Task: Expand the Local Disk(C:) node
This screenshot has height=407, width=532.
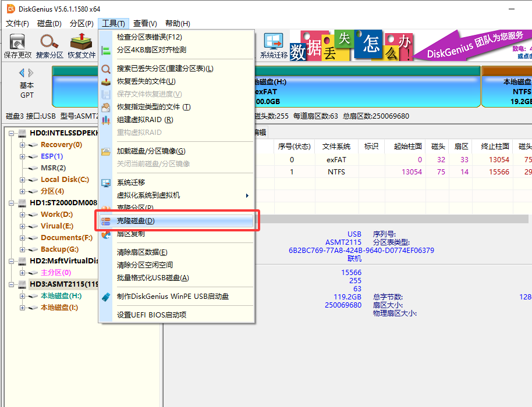Action: click(22, 180)
